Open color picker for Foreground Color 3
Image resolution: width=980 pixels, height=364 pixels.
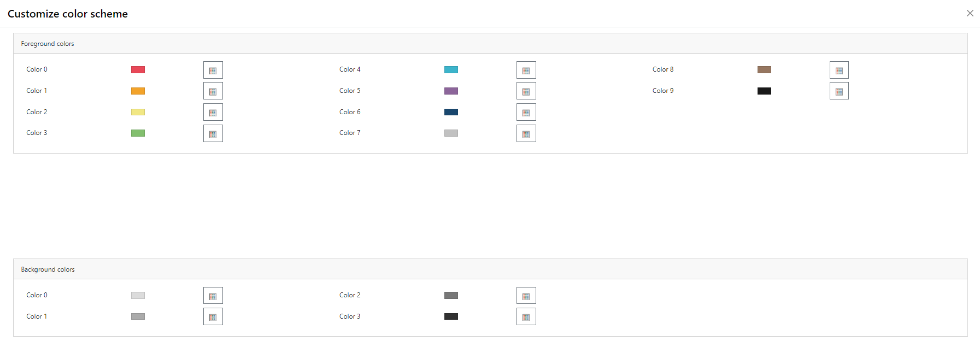[x=213, y=133]
